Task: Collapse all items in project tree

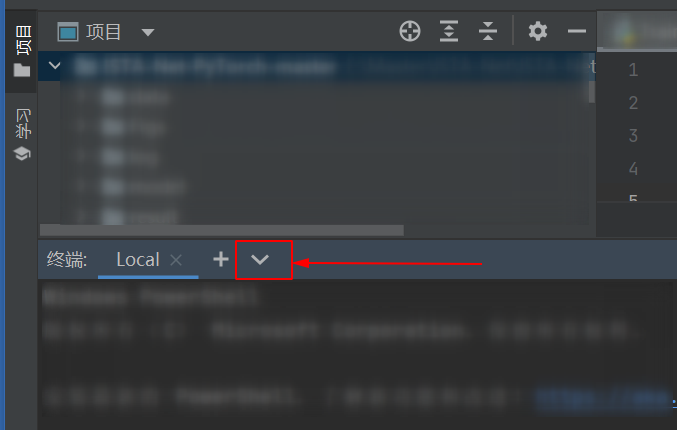Action: (x=488, y=31)
